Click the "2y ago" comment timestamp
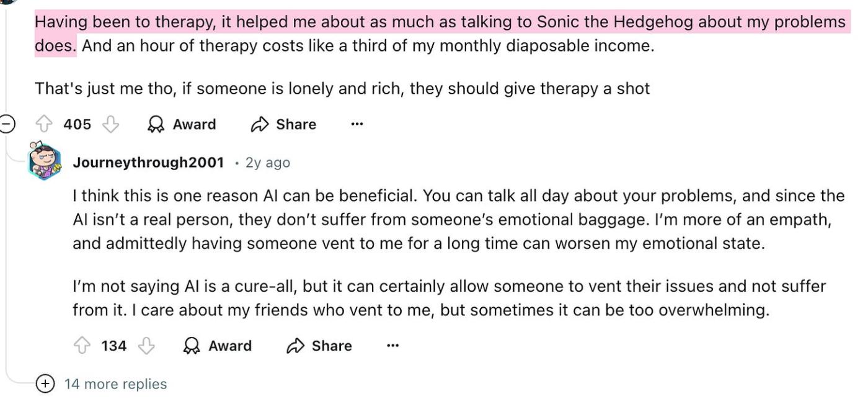Viewport: 868px width, 399px height. point(268,163)
